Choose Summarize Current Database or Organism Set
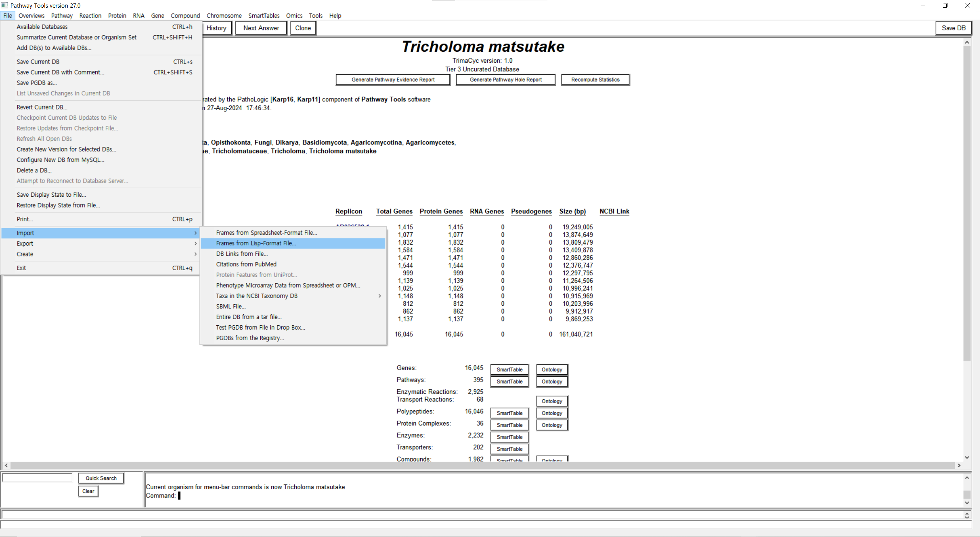 [x=101, y=38]
